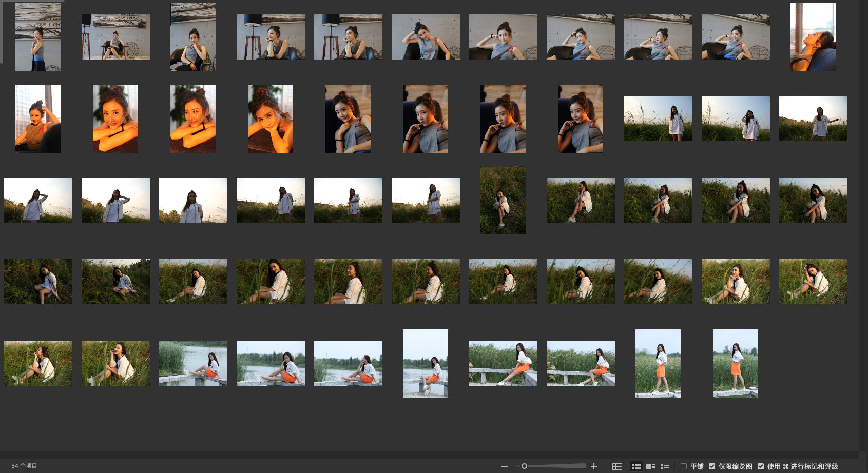
Task: Select the last thumbnail in the bottom row
Action: click(x=735, y=363)
